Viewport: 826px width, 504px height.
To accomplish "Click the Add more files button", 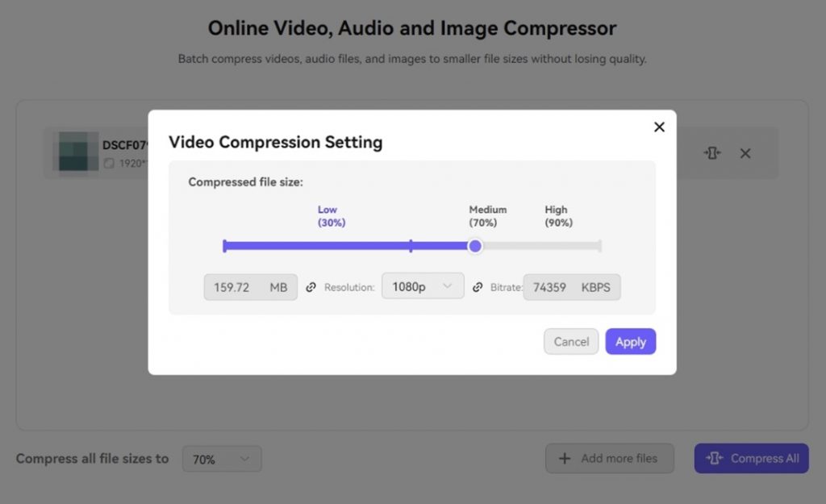I will [x=609, y=459].
